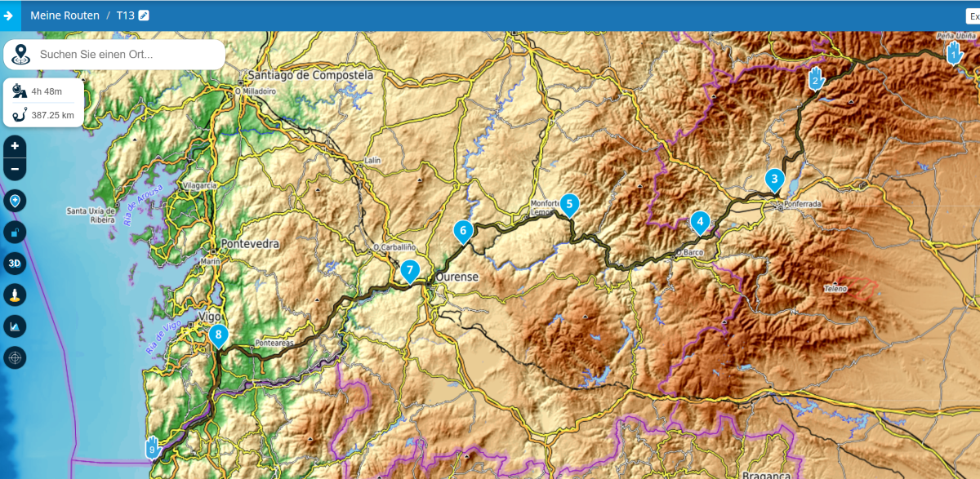Edit the T13 route name
This screenshot has height=479, width=980.
pyautogui.click(x=145, y=16)
